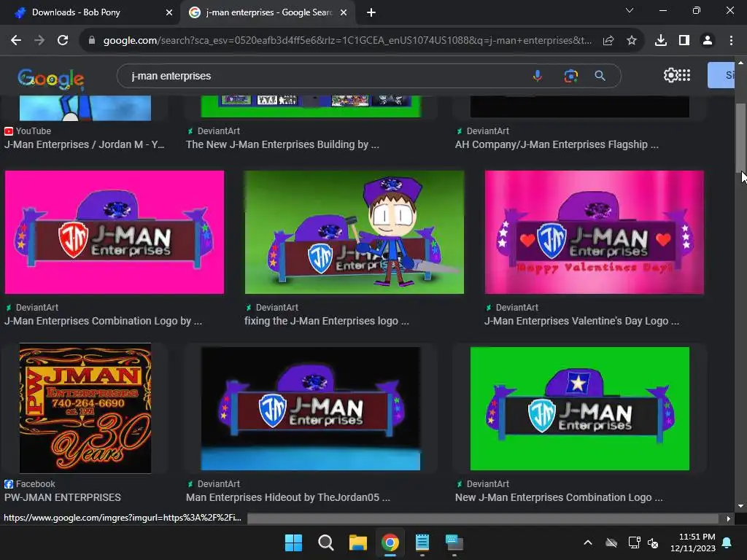Click horizontal scrollbar right arrow
This screenshot has height=560, width=747.
(x=729, y=518)
